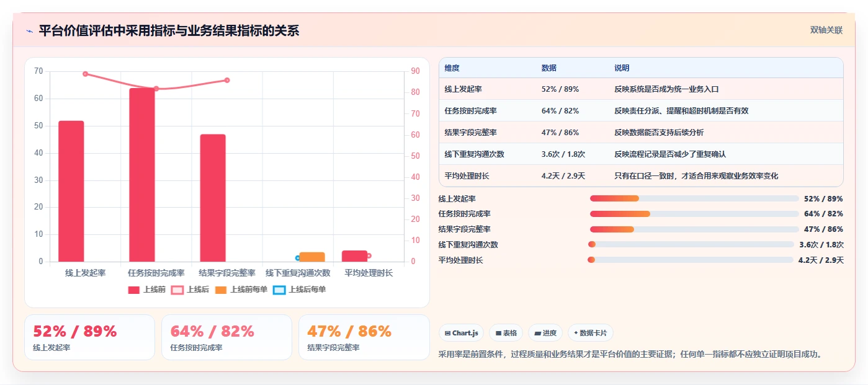868x385 pixels.
Task: Click the orange legend swatch for 上线前每单
Action: pyautogui.click(x=221, y=290)
